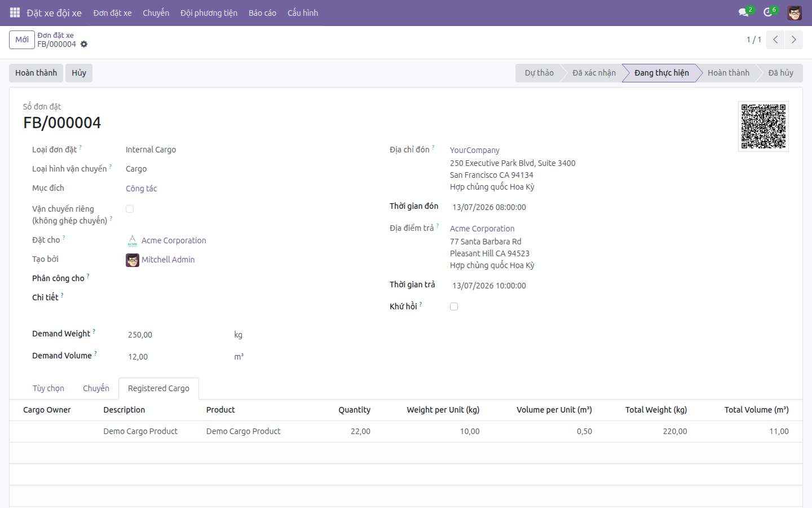Toggle the Vận chuyển riêng checkbox
The height and width of the screenshot is (508, 812).
pos(130,209)
